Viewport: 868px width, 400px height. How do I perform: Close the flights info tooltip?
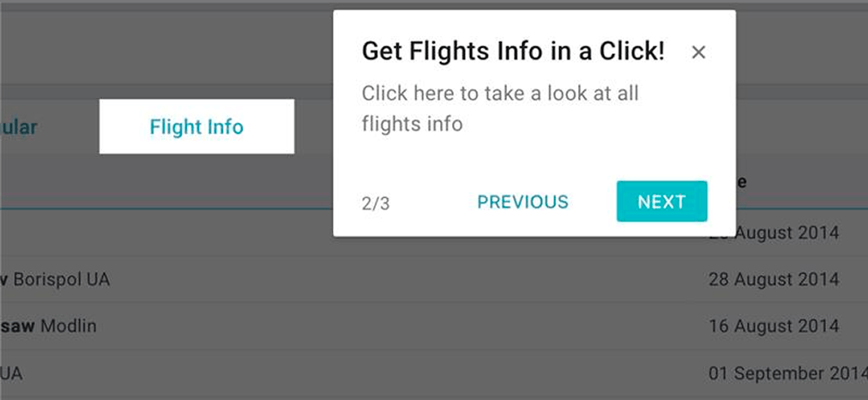[x=698, y=52]
